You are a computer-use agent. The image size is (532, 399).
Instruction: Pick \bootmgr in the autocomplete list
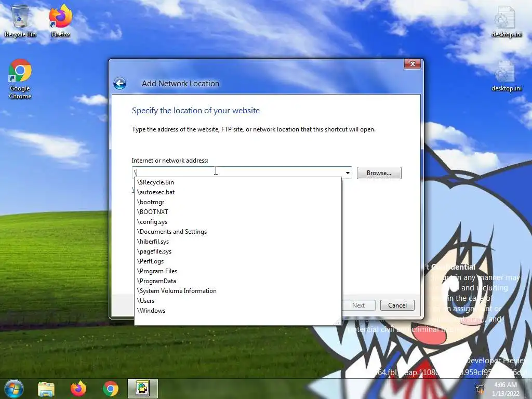238,202
